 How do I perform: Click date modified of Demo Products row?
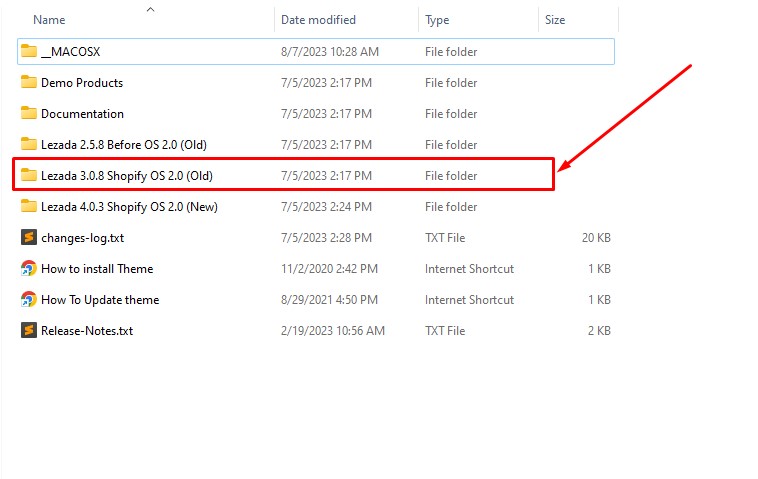[326, 83]
